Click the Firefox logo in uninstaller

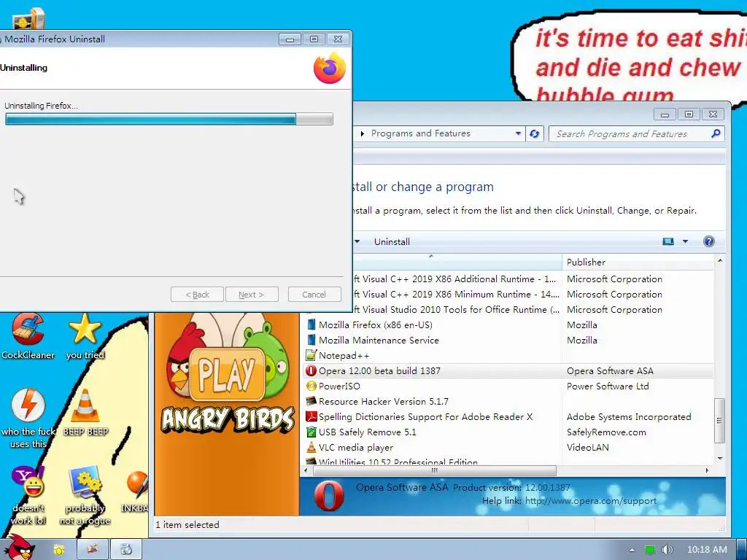330,68
